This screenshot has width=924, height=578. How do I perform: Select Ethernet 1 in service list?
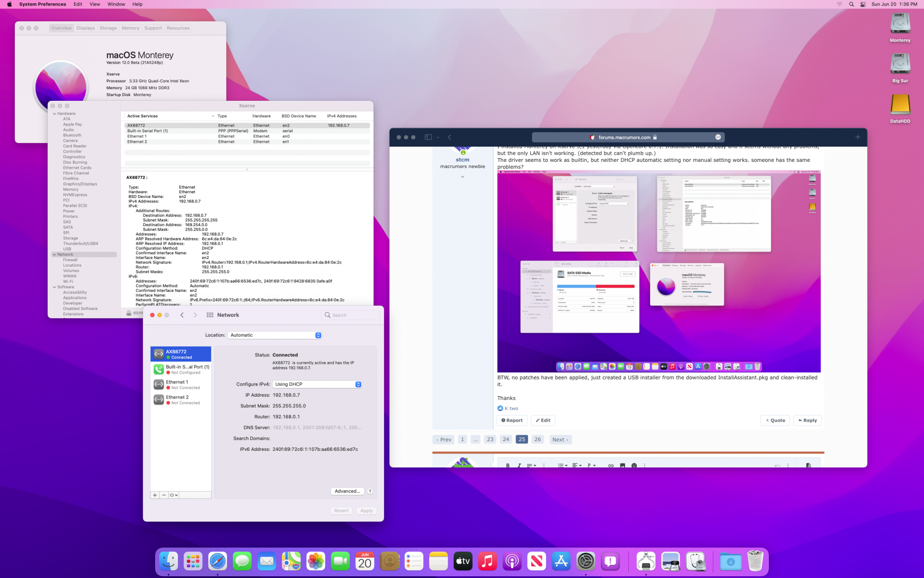pos(181,385)
